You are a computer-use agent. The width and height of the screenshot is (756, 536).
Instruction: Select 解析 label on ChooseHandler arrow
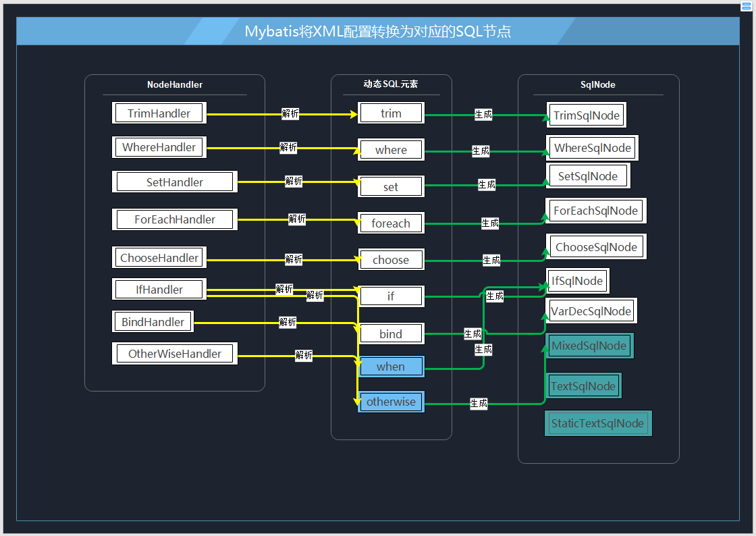[x=294, y=259]
